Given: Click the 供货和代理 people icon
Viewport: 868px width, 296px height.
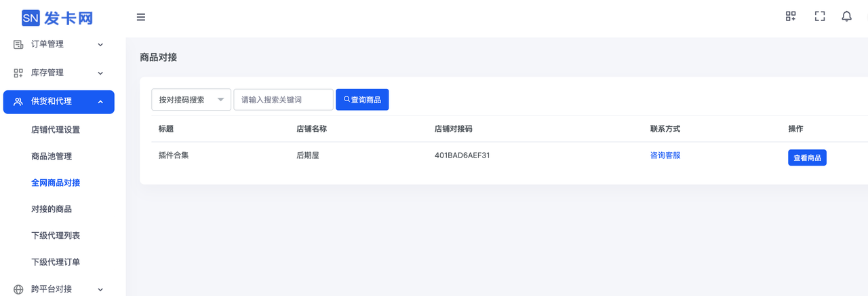Looking at the screenshot, I should (18, 101).
